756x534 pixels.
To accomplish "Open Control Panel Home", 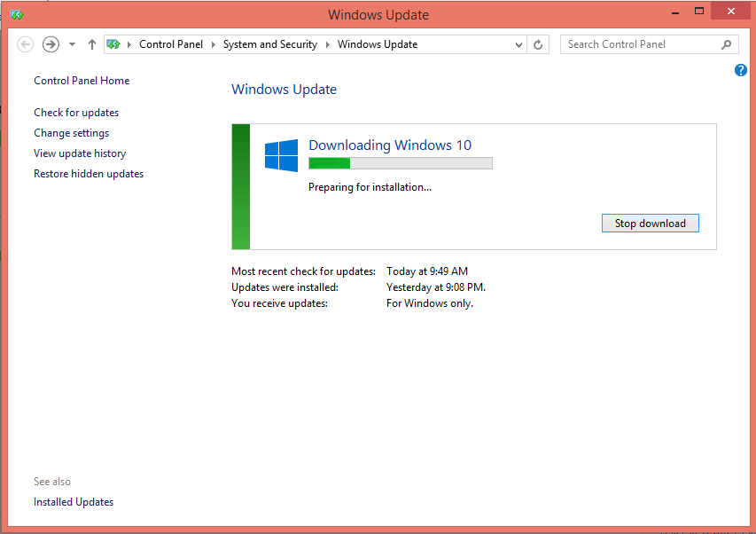I will pyautogui.click(x=82, y=81).
